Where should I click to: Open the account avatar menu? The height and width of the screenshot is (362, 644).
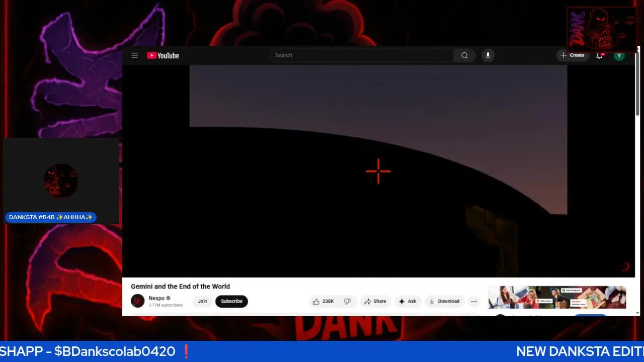[619, 55]
